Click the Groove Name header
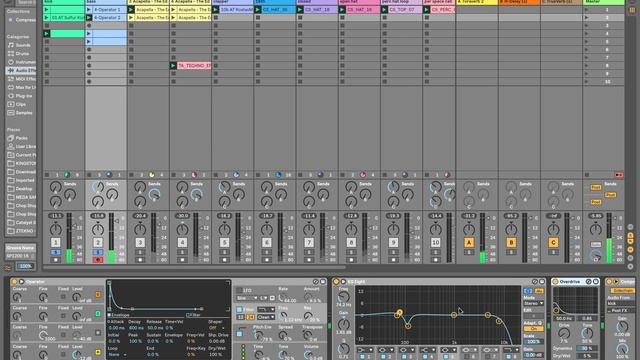Screen dimensions: 640x360 (x=20, y=248)
